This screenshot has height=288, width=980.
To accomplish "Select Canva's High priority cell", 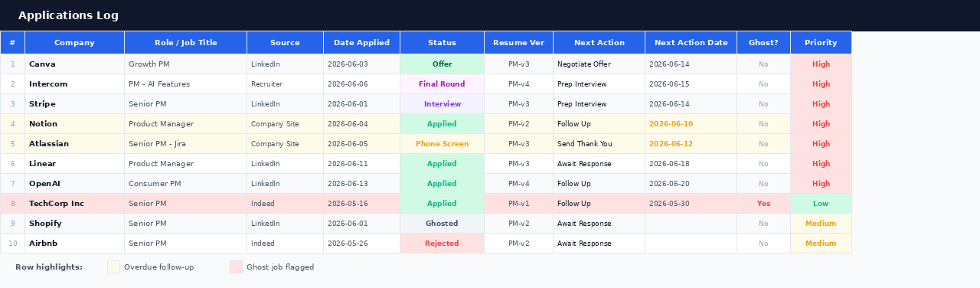I will click(x=821, y=64).
